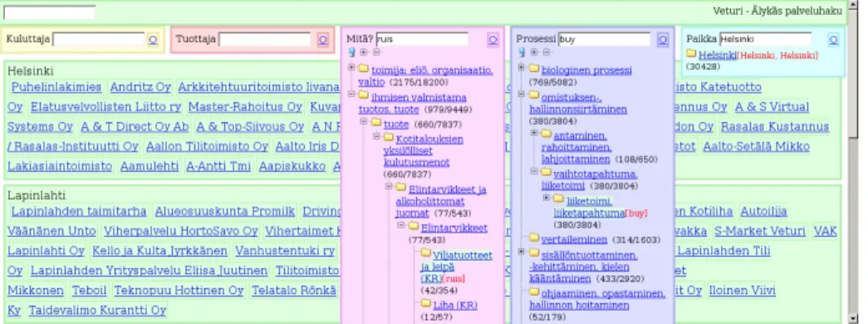
Task: Open the 'Elintarvikkeet' tree link
Action: tap(454, 228)
